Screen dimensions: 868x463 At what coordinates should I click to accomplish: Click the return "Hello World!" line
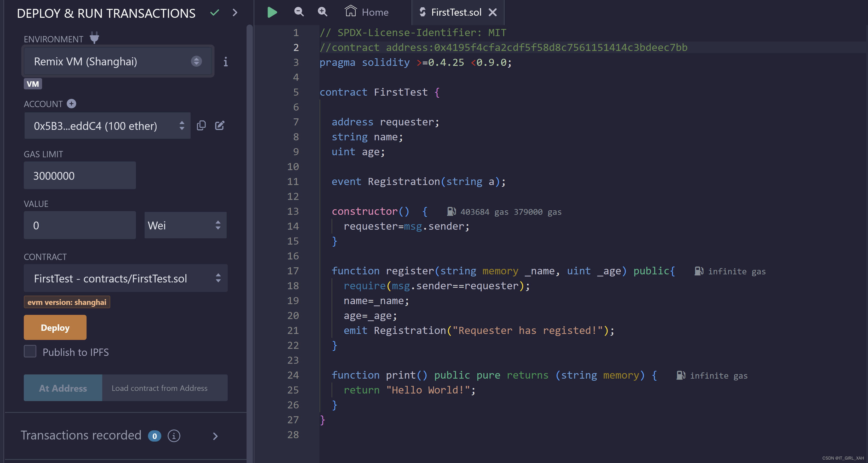[x=409, y=390]
